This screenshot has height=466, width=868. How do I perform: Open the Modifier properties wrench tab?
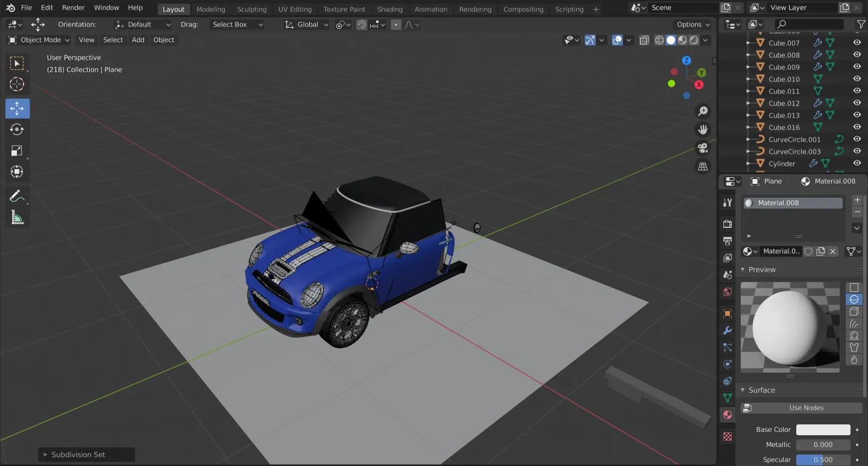pyautogui.click(x=727, y=330)
